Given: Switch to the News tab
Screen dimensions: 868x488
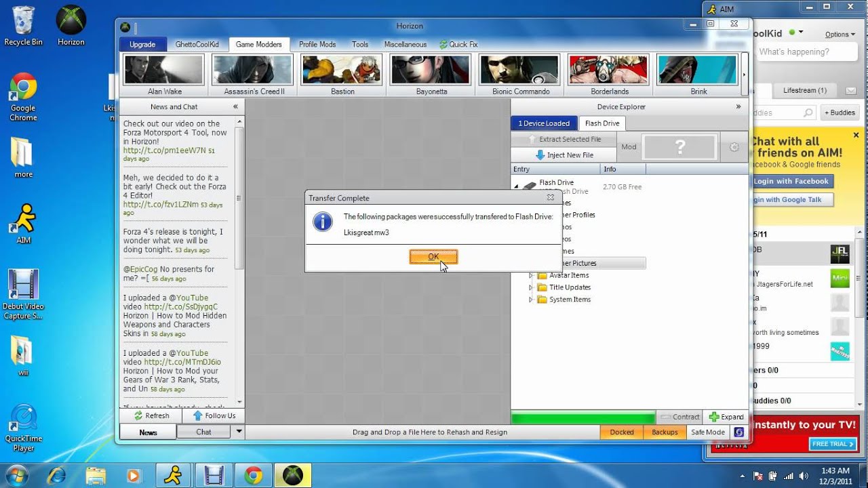Looking at the screenshot, I should tap(148, 432).
